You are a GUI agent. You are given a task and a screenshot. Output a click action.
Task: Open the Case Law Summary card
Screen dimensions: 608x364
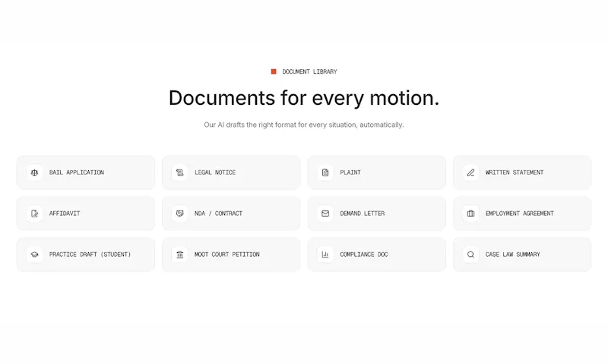(x=522, y=255)
